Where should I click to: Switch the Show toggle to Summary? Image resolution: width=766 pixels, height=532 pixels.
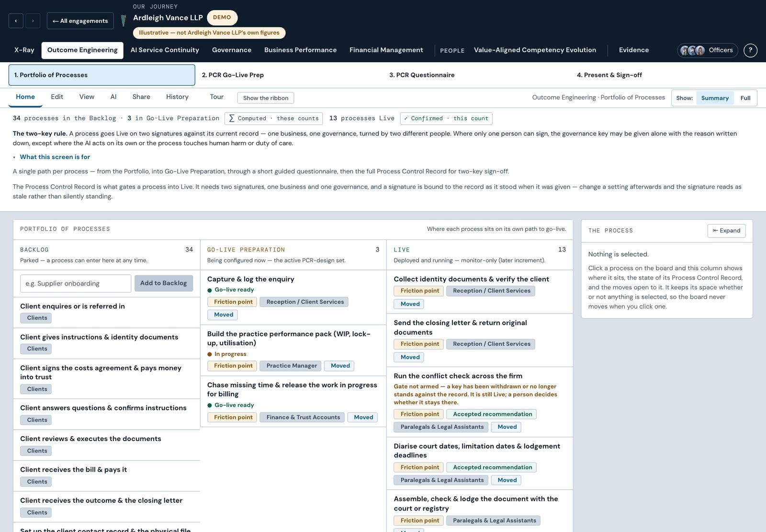point(715,98)
